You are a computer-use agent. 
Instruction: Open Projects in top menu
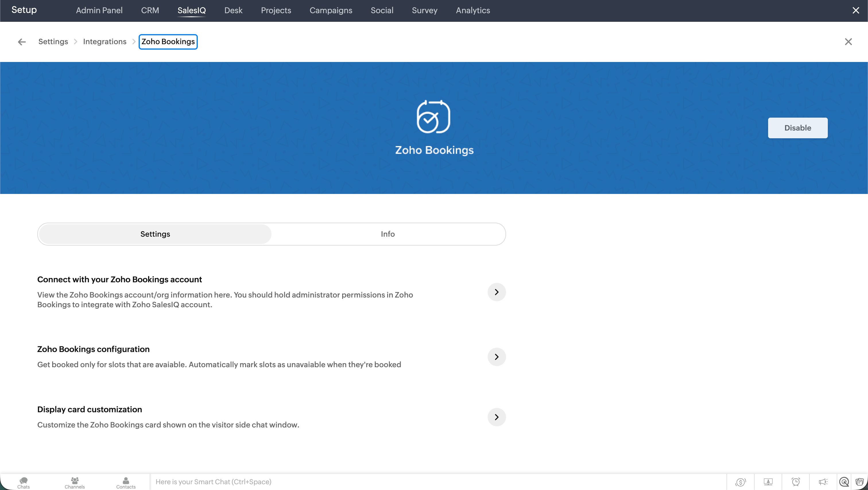(276, 10)
